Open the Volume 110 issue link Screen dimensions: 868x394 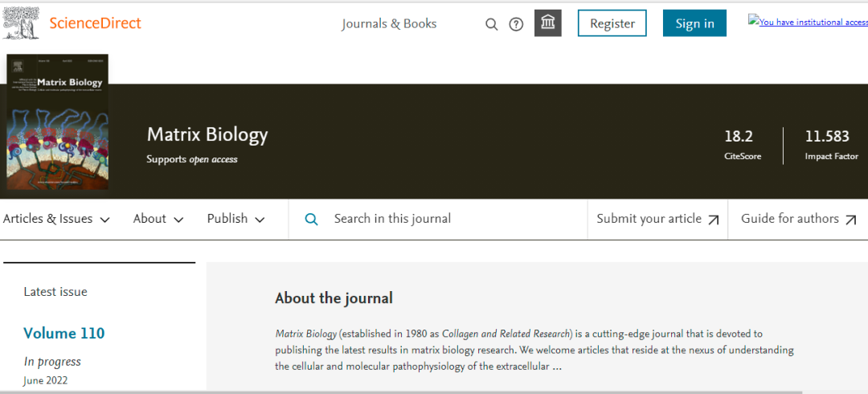64,333
